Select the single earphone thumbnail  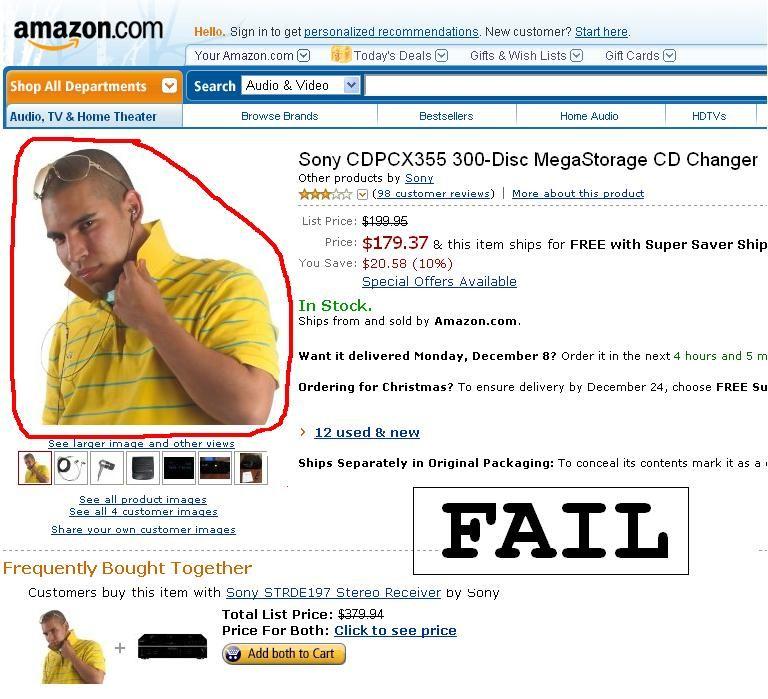[x=107, y=468]
